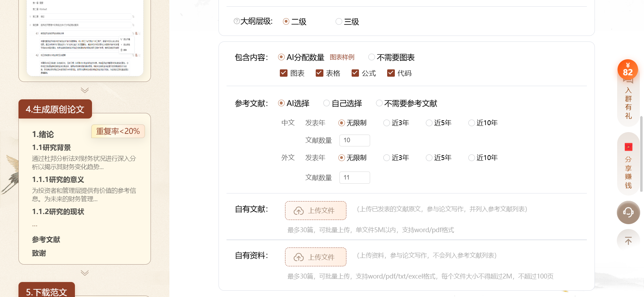Open the 4.生成原创论文 step tab
Screen dimensions: 644x297
click(x=55, y=109)
